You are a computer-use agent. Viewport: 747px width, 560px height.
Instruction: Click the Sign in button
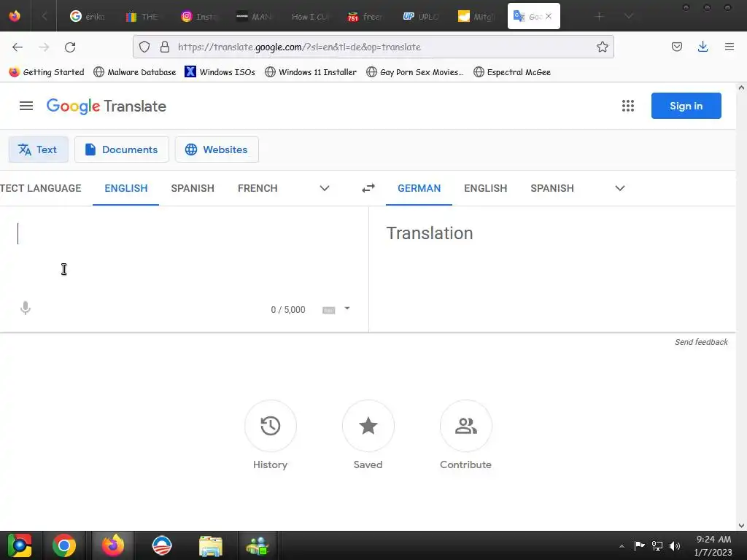click(686, 106)
